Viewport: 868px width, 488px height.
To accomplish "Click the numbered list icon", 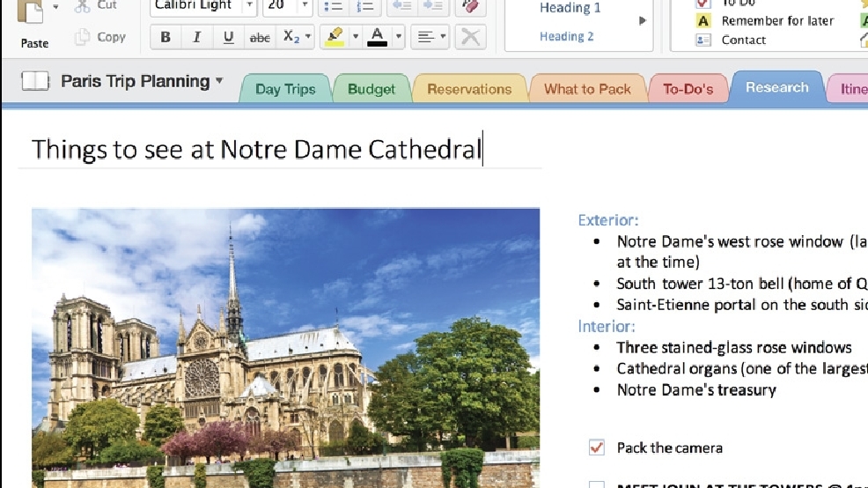I will 364,7.
